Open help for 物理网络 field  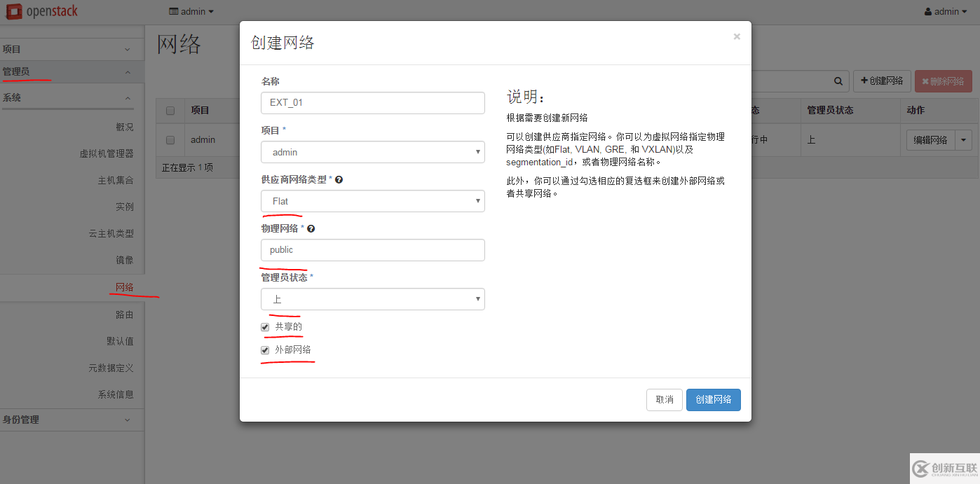[x=311, y=229]
